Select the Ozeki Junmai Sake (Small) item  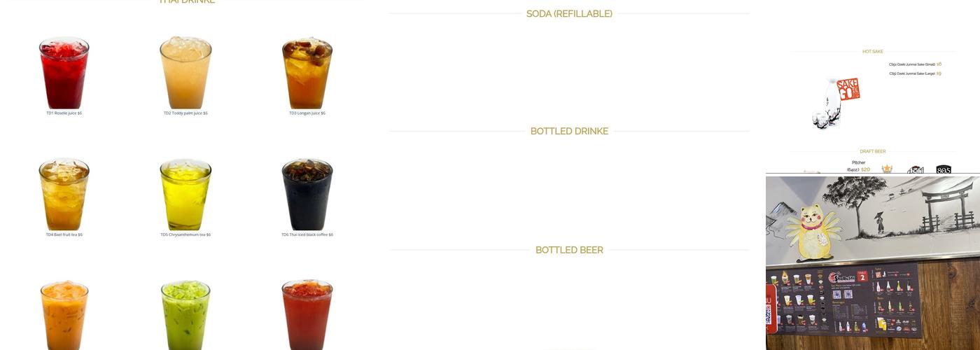coord(915,64)
